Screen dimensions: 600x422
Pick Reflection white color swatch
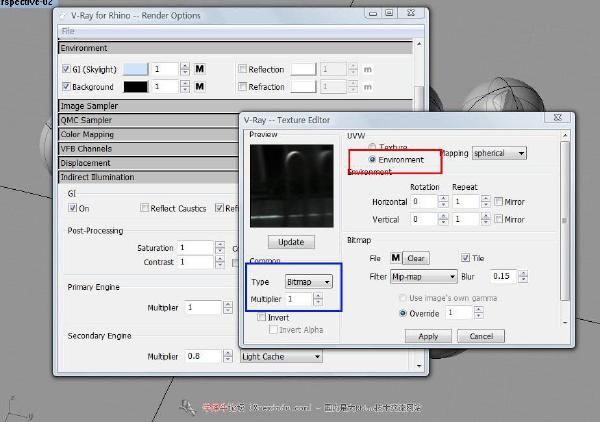pos(303,69)
